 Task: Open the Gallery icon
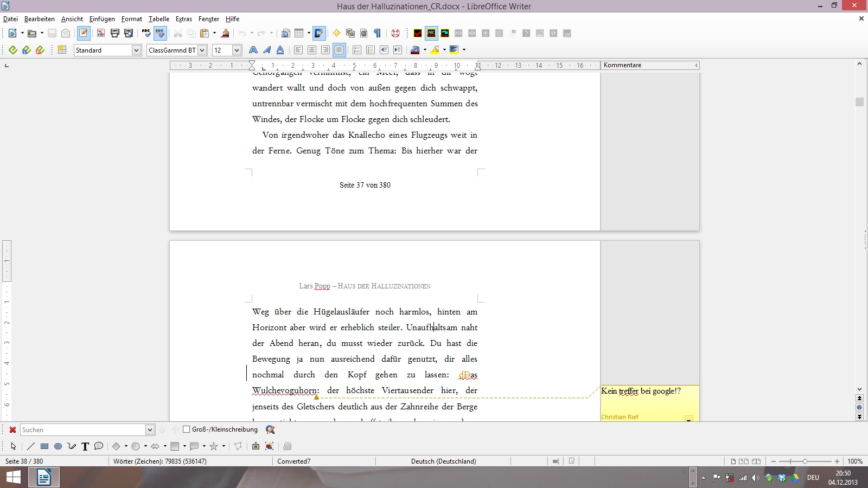(x=350, y=33)
